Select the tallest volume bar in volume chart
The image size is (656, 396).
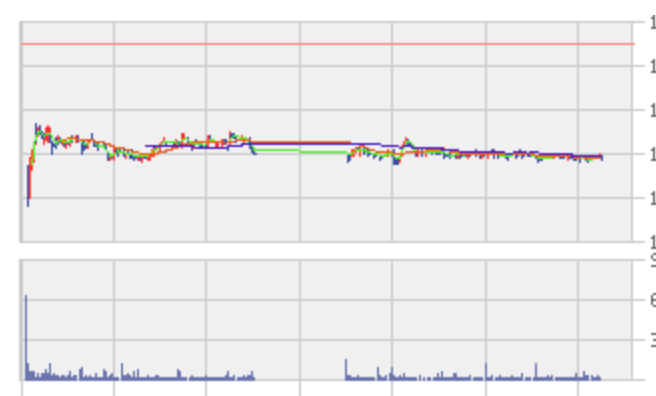point(26,337)
